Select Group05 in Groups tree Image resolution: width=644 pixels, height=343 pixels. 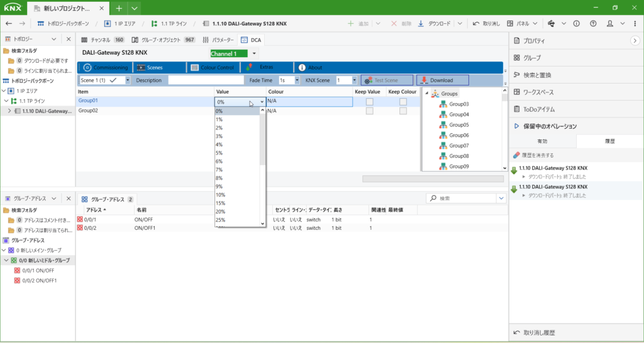[x=458, y=125]
